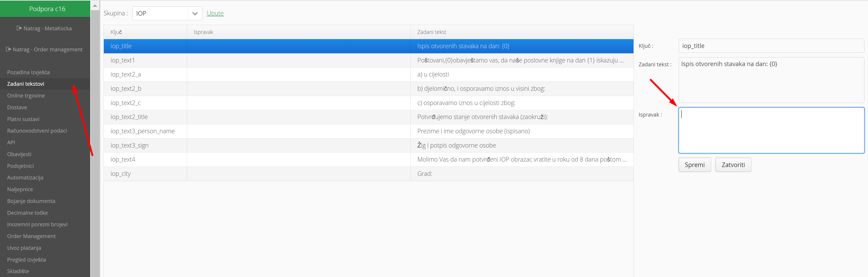Click the Ključ column header
868x277 pixels.
(116, 32)
